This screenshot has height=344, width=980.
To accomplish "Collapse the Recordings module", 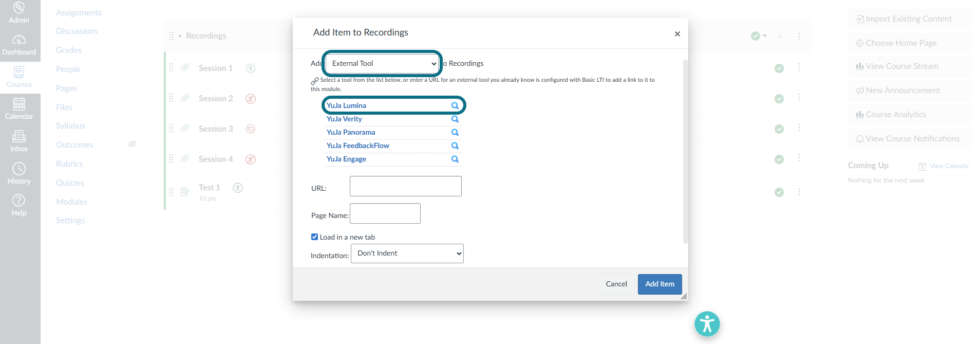I will click(x=180, y=37).
